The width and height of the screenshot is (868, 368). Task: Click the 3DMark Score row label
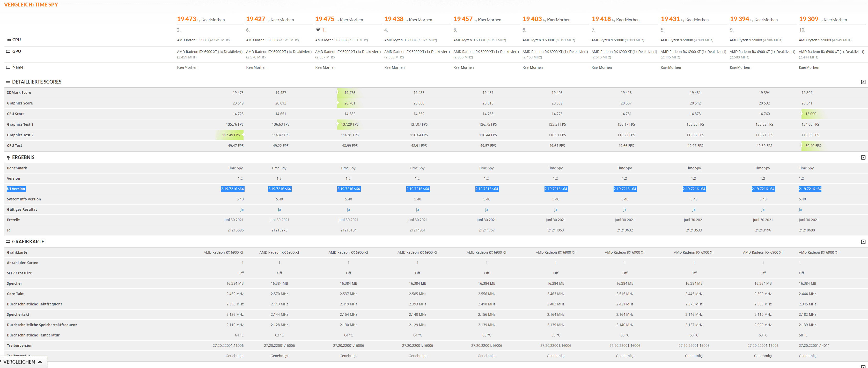point(19,93)
